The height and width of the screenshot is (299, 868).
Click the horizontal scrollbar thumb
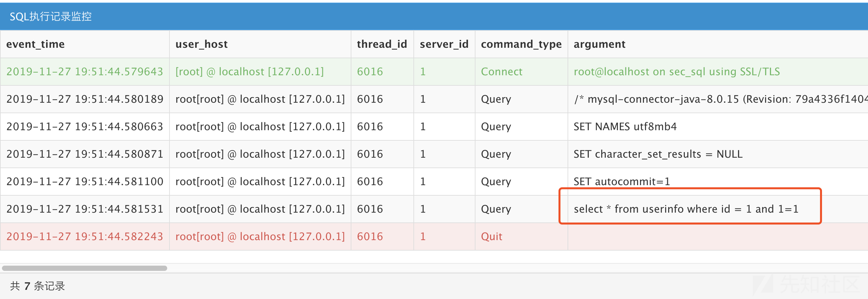84,268
